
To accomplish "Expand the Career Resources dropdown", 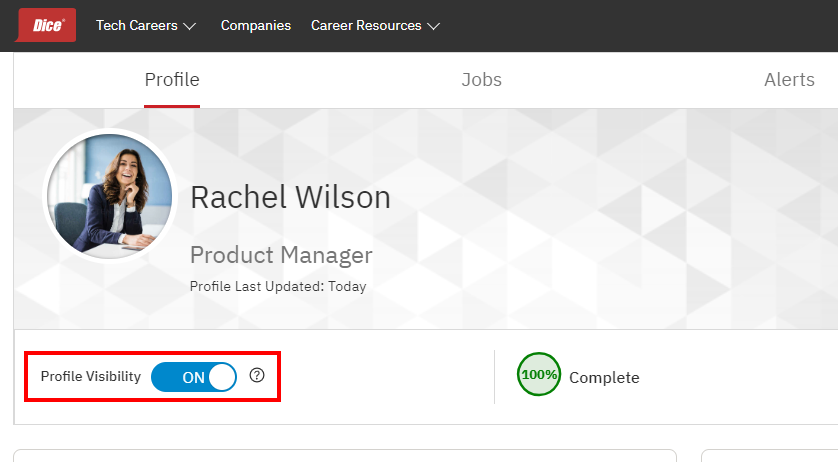I will point(375,26).
